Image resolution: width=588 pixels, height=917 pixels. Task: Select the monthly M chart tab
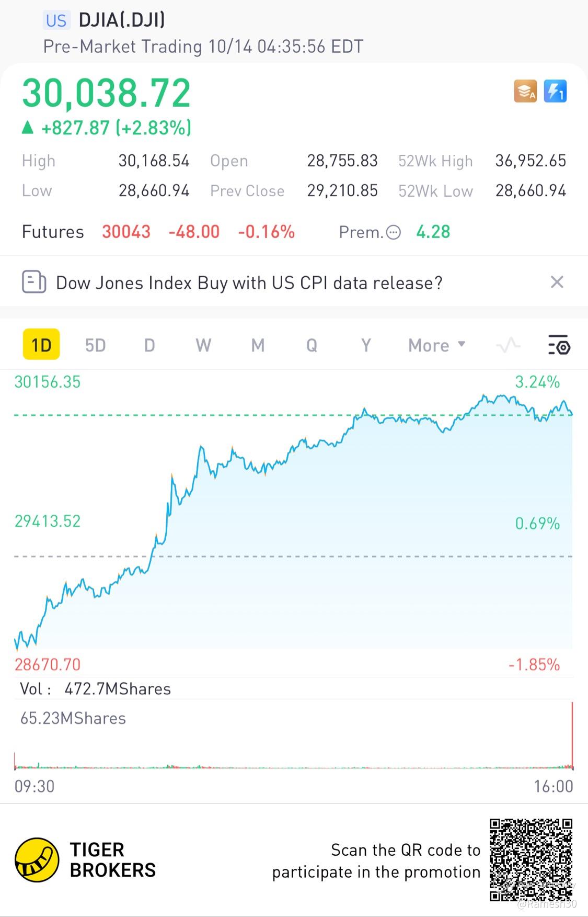[x=258, y=345]
